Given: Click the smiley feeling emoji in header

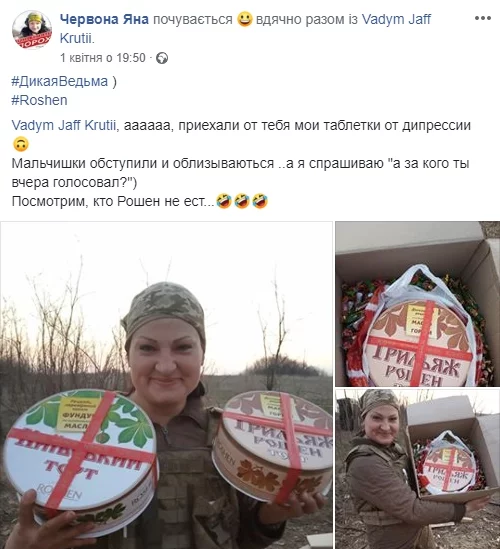Looking at the screenshot, I should point(244,19).
